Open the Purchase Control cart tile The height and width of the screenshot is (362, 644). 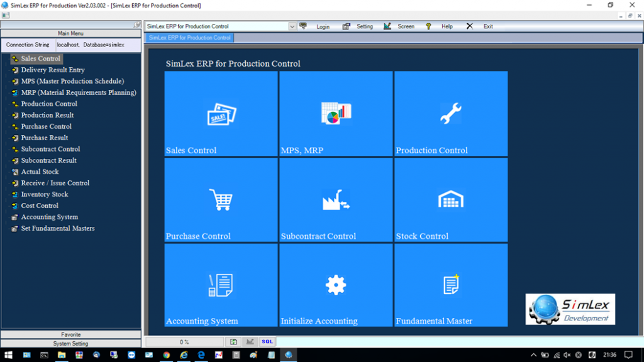pos(219,199)
